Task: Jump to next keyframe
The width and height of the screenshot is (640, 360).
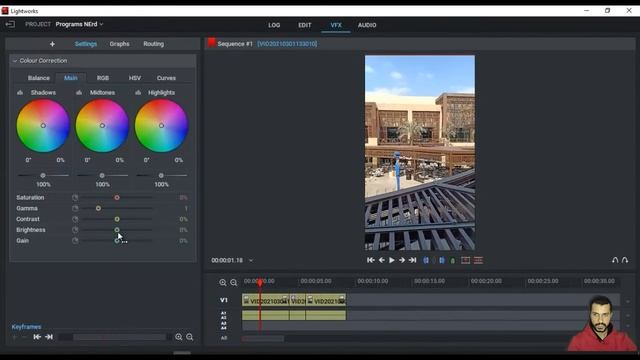Action: (x=49, y=337)
